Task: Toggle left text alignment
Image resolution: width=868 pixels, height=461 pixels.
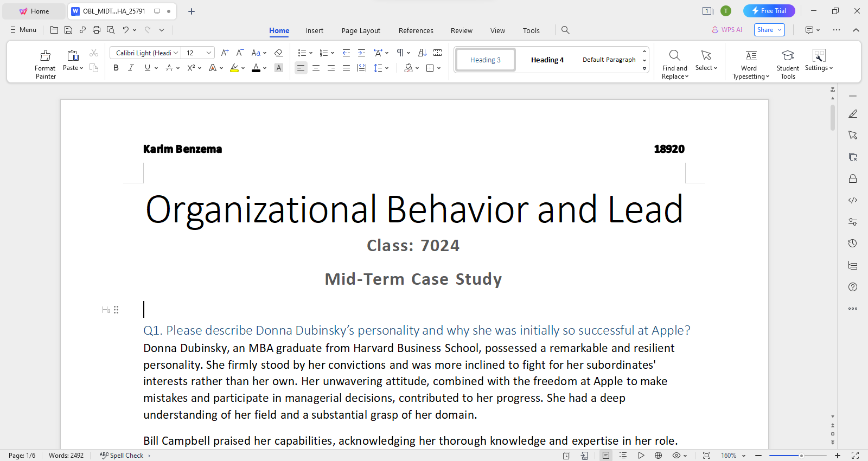Action: [x=301, y=68]
